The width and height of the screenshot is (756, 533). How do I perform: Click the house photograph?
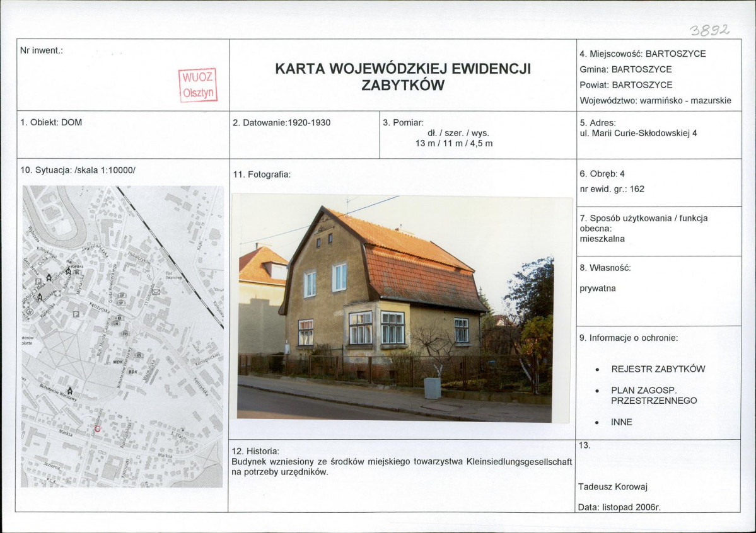395,308
